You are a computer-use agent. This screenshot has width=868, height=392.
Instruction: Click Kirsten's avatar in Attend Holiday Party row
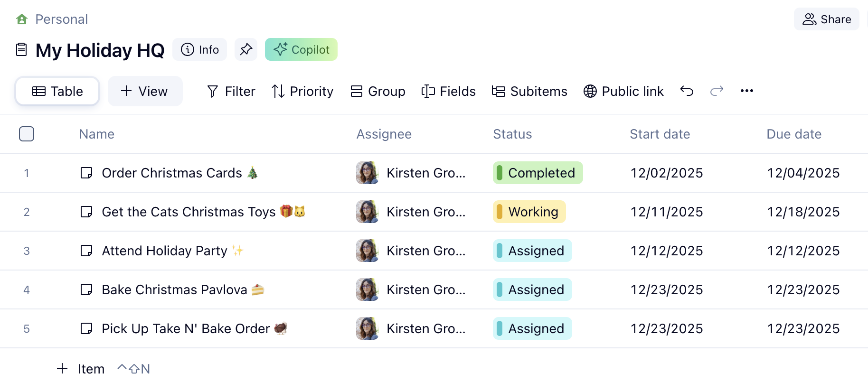click(367, 251)
